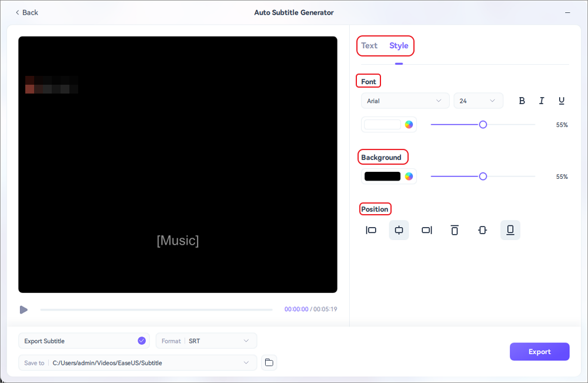Play the video preview
This screenshot has height=383, width=588.
[24, 309]
